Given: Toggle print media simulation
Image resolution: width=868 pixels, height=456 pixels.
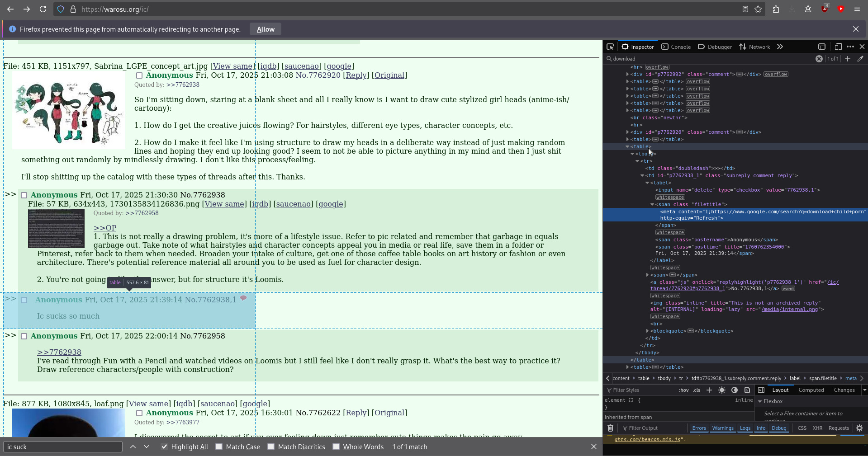Looking at the screenshot, I should (x=747, y=390).
